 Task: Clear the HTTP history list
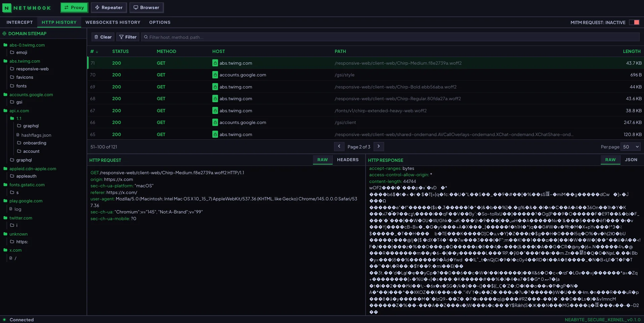point(103,37)
